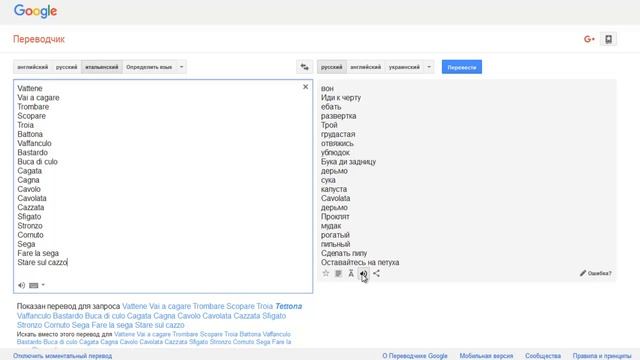Click inside the source text box
The image size is (640, 360).
(x=163, y=186)
